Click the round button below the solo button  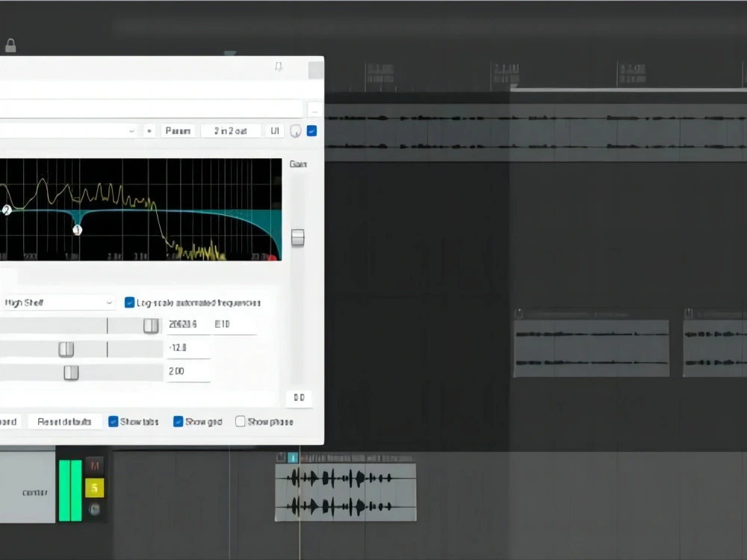[x=94, y=509]
